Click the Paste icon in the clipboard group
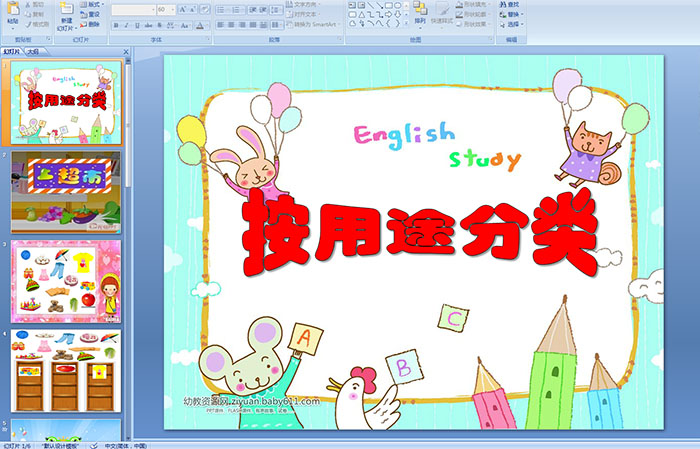Image resolution: width=700 pixels, height=449 pixels. [13, 8]
